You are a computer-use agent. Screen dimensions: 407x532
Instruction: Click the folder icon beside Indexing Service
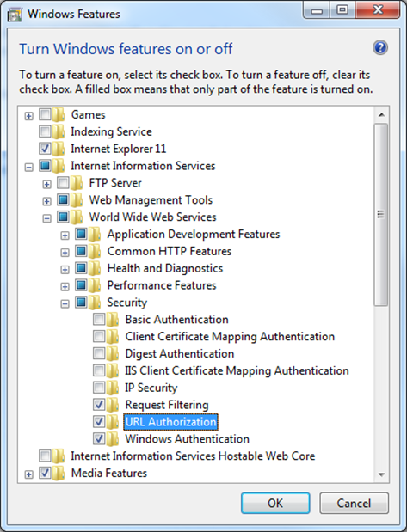click(x=59, y=131)
